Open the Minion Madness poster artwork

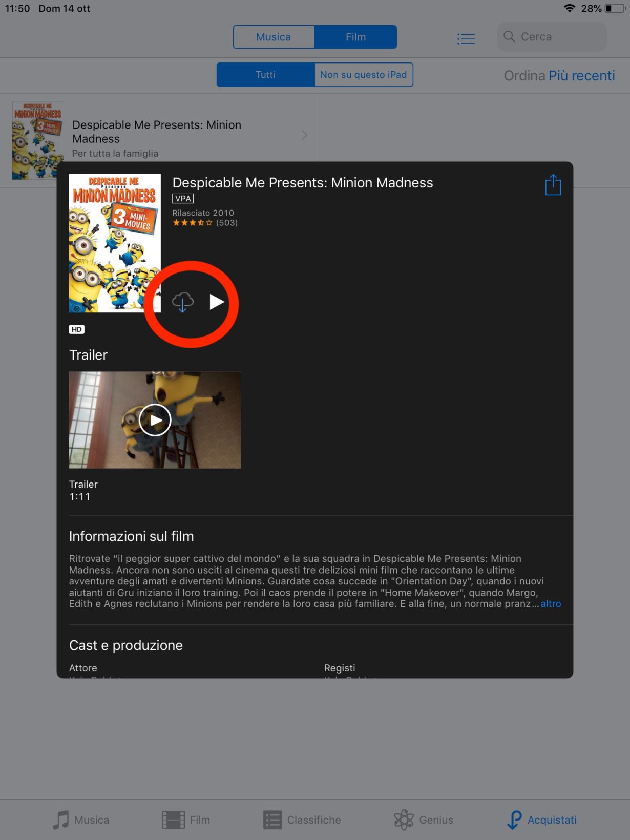click(x=115, y=243)
